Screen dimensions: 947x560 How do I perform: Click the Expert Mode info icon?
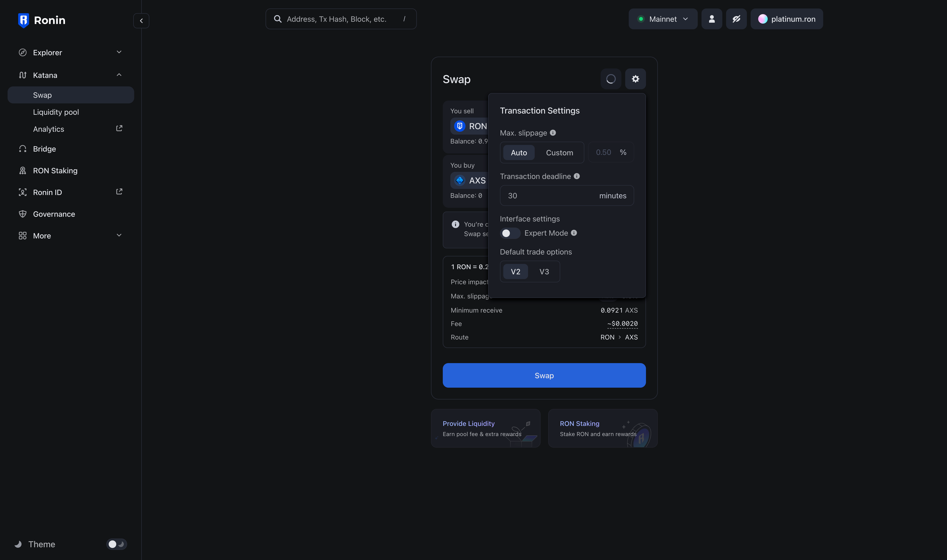[x=574, y=233]
